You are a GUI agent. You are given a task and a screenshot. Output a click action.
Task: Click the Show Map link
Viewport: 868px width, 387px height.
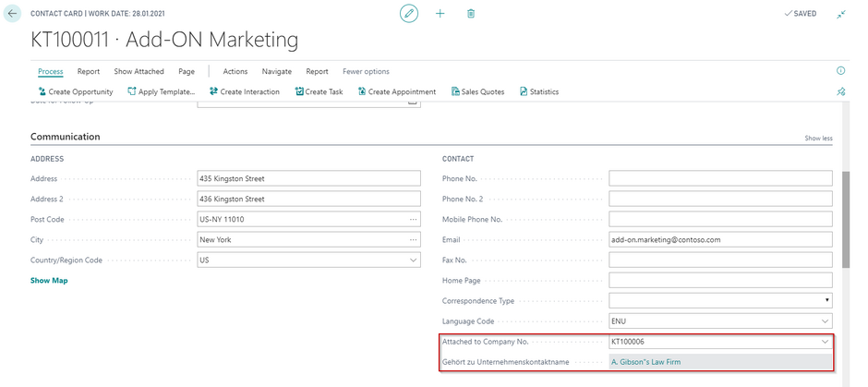(x=49, y=280)
